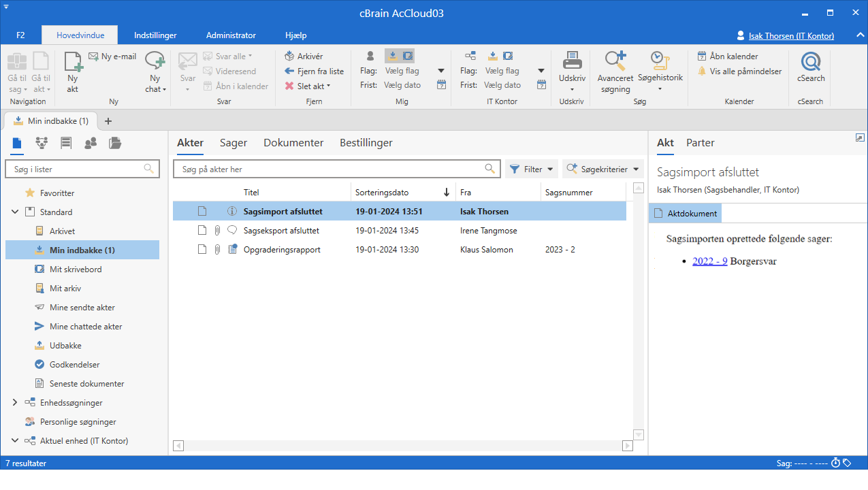Click the Arkivér icon in ribbon
The image size is (868, 490).
(x=290, y=56)
